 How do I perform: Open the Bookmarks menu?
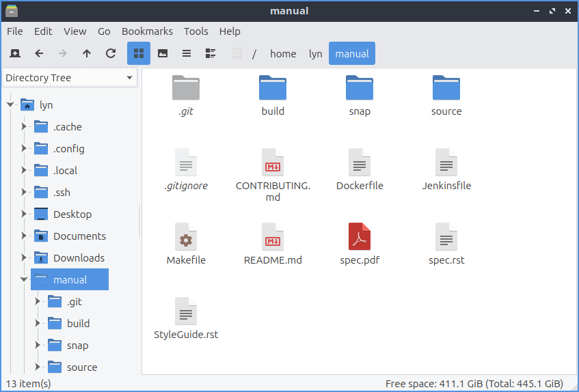147,31
